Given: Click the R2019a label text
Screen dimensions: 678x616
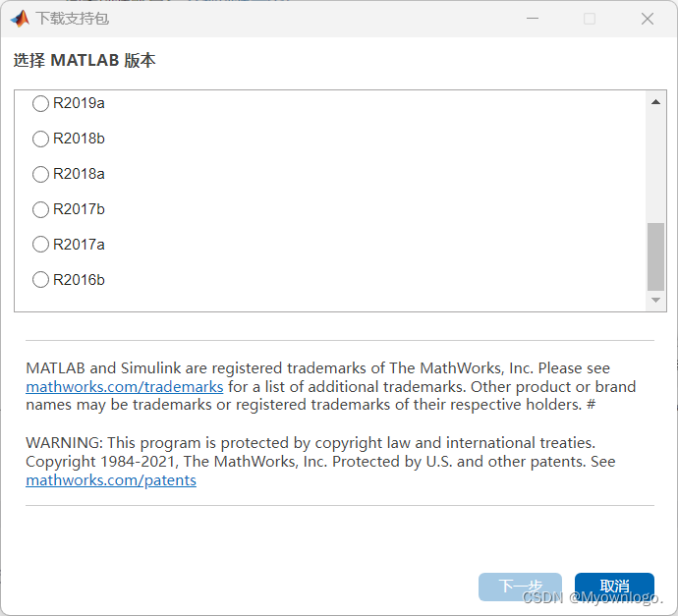Looking at the screenshot, I should pyautogui.click(x=79, y=103).
